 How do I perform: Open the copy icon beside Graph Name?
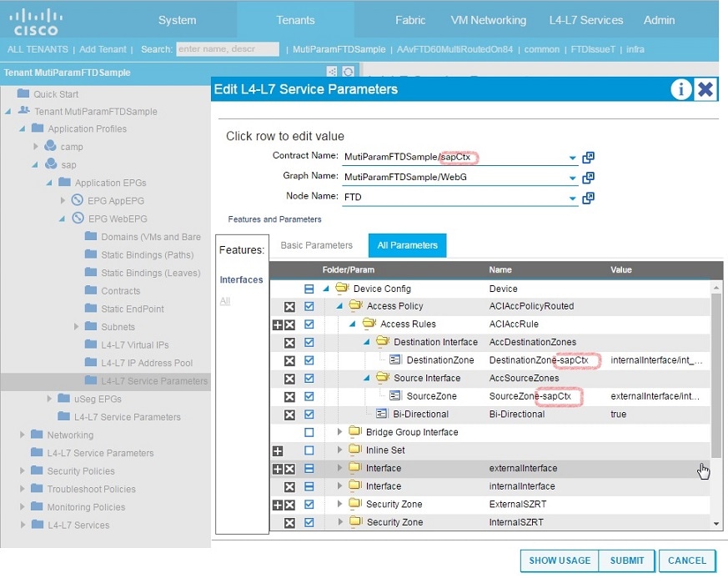[x=588, y=178]
